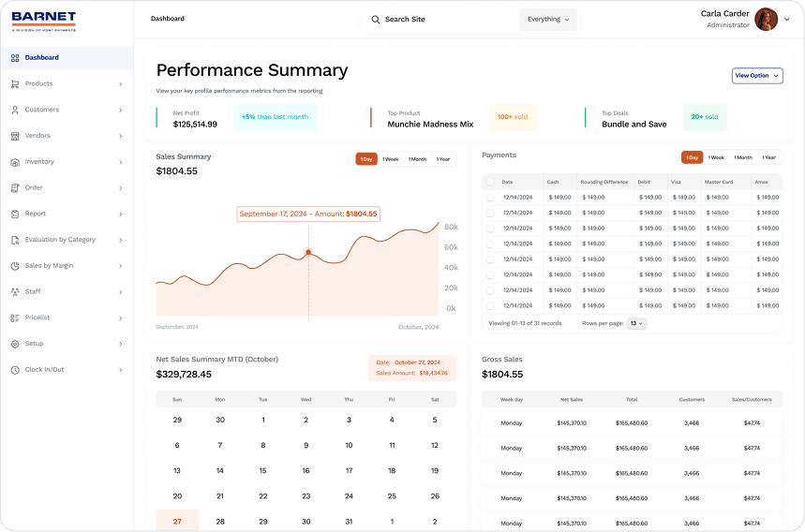This screenshot has height=532, width=805.
Task: Click the $329,728.45 net sales total
Action: [184, 374]
